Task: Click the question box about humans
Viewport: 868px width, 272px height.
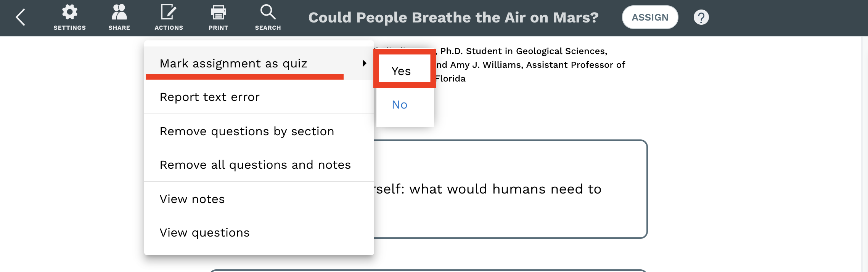Action: tap(510, 189)
